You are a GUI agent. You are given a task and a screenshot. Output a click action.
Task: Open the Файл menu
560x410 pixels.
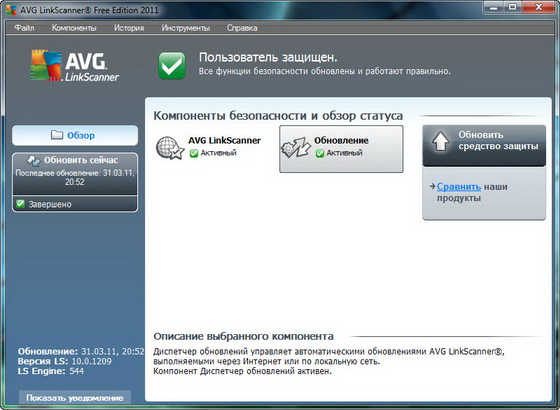tap(24, 28)
